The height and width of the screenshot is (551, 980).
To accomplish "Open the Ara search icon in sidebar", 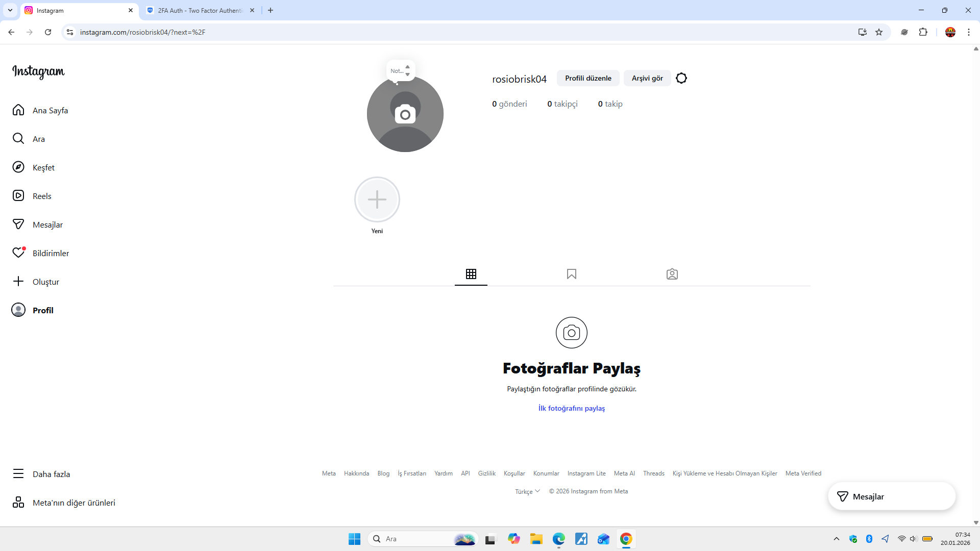I will point(18,139).
